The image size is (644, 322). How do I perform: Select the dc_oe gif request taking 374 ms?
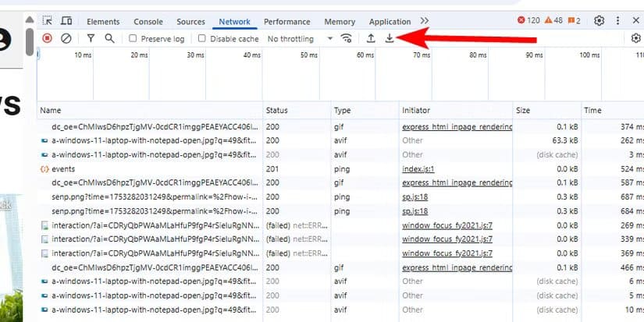(x=340, y=127)
